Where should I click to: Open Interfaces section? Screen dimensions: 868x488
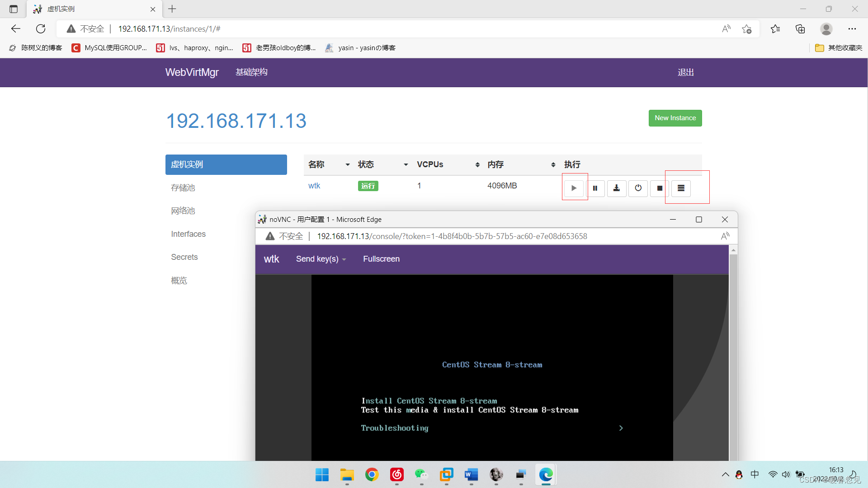pyautogui.click(x=188, y=234)
